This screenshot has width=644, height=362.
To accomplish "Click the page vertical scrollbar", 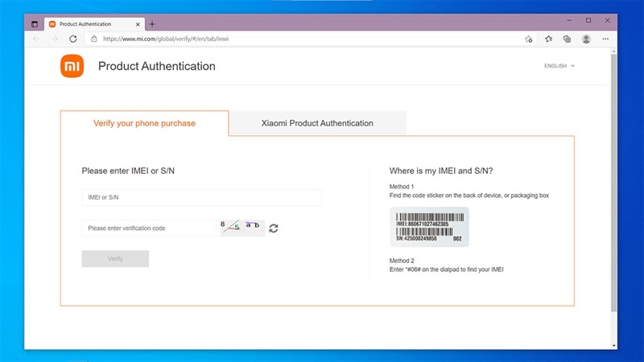I will 613,183.
